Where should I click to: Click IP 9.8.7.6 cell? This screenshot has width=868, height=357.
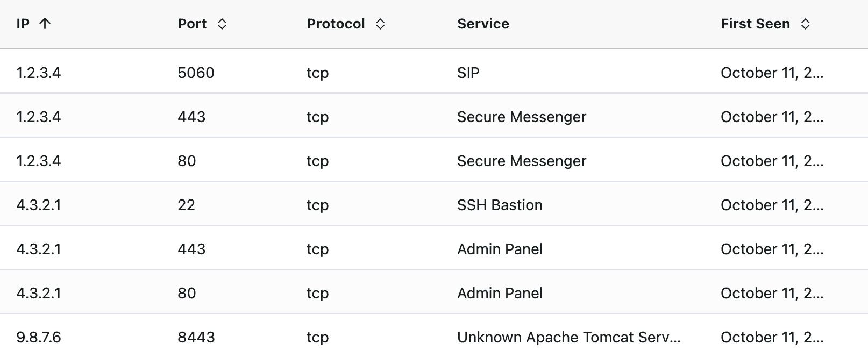(39, 337)
